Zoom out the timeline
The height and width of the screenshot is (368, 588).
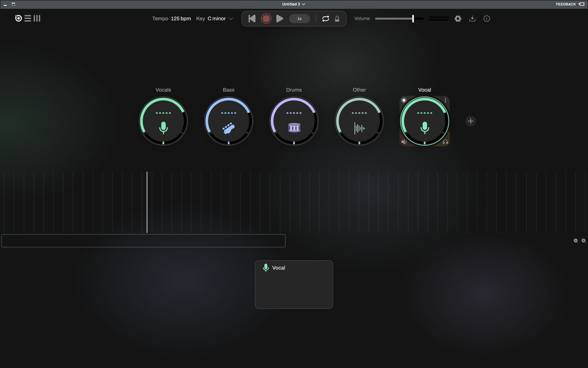tap(576, 241)
